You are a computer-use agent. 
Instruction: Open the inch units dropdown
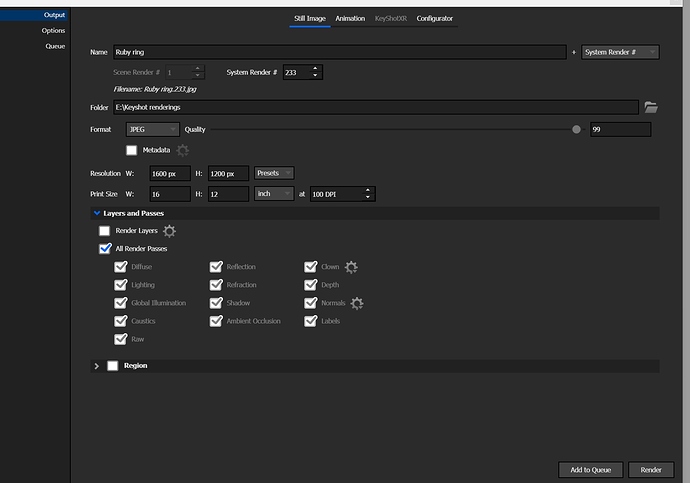[x=274, y=194]
